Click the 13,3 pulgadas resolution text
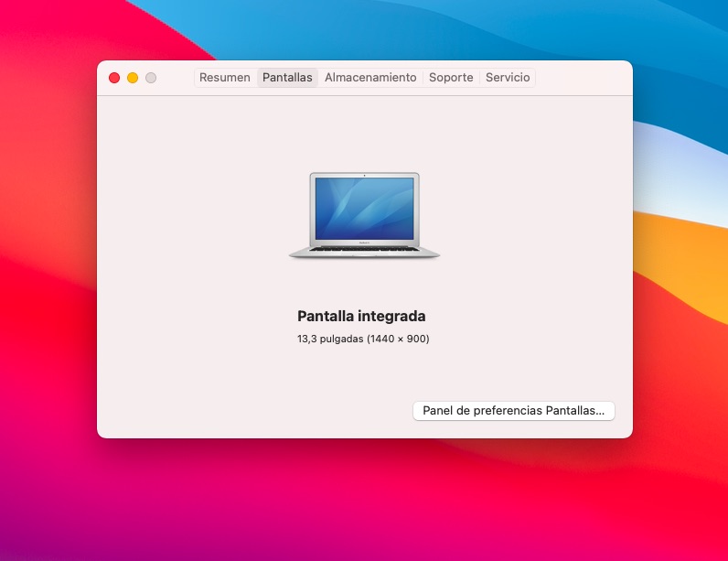This screenshot has width=728, height=561. (x=361, y=339)
